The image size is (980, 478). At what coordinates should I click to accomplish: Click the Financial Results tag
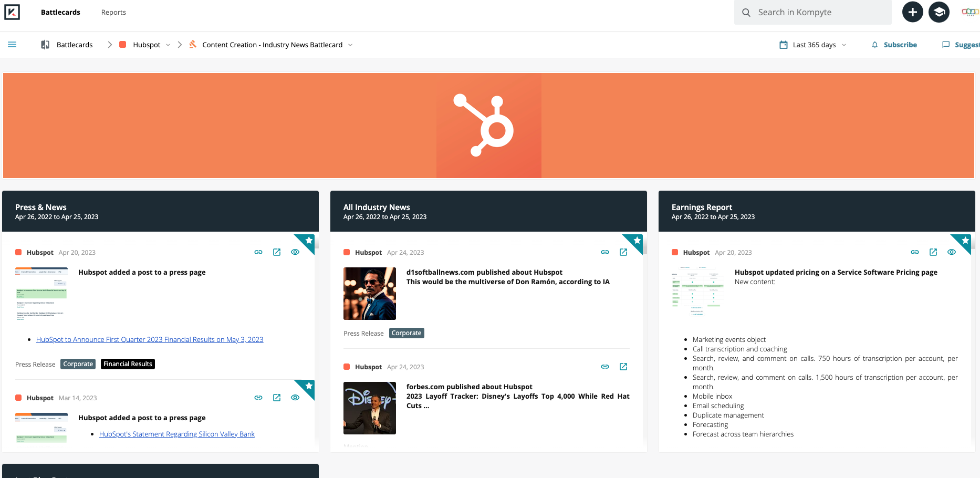tap(128, 364)
